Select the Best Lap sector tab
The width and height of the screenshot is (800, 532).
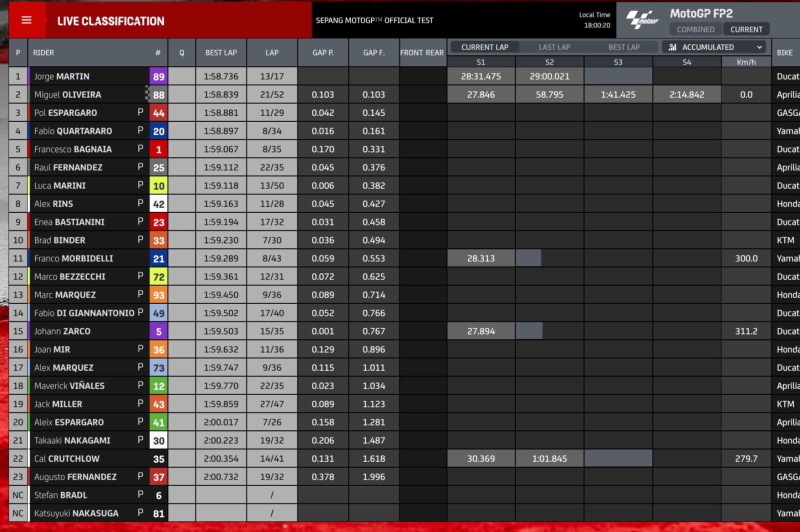coord(623,47)
